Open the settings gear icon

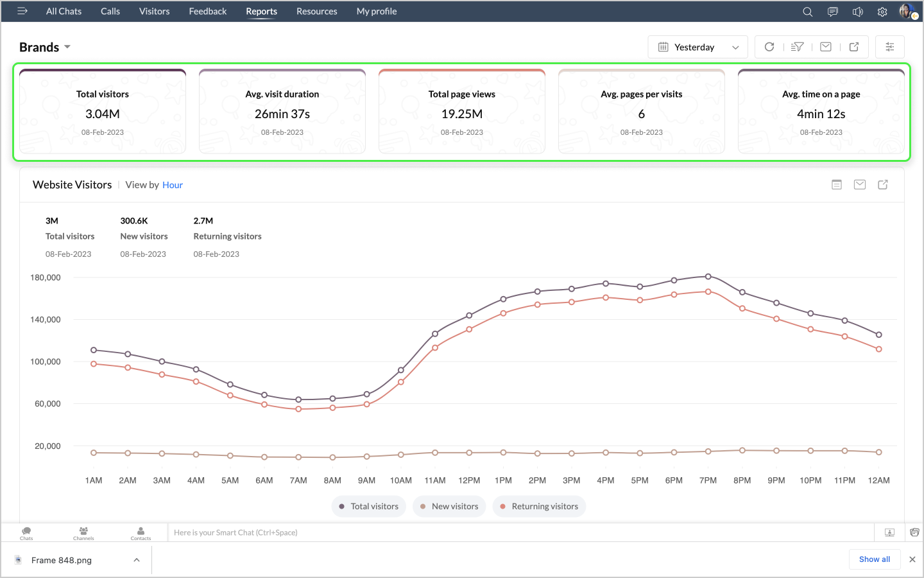(x=882, y=12)
